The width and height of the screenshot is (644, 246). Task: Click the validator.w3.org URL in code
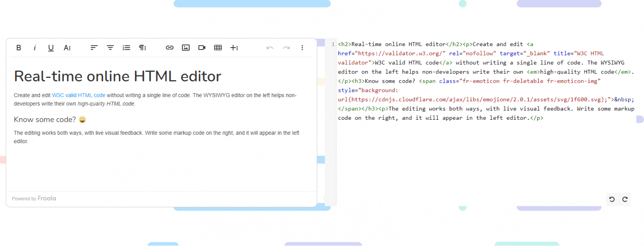(x=400, y=54)
